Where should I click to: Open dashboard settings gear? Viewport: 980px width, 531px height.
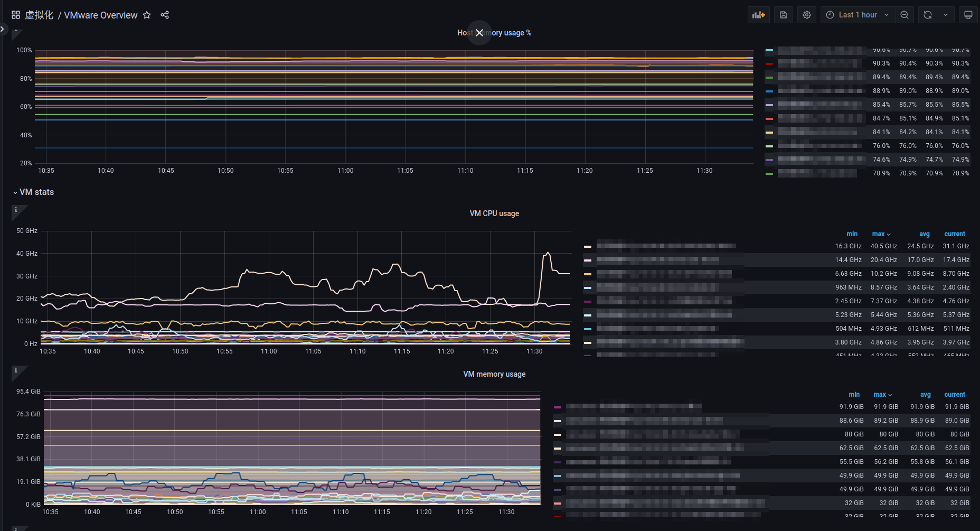[807, 15]
